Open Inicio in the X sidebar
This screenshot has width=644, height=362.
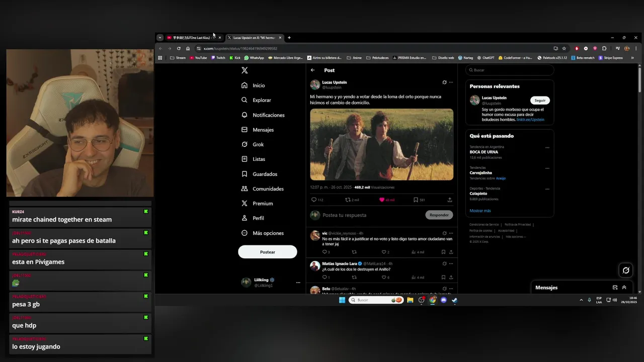(x=253, y=85)
